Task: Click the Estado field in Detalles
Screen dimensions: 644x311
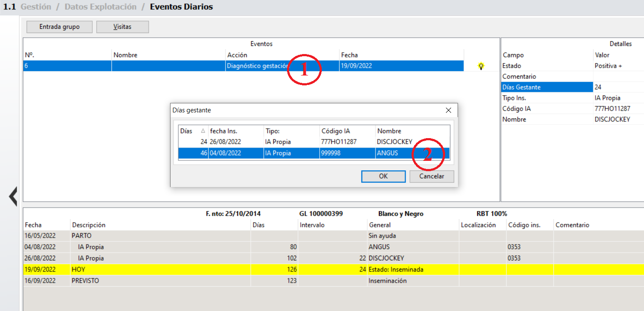Action: click(546, 66)
